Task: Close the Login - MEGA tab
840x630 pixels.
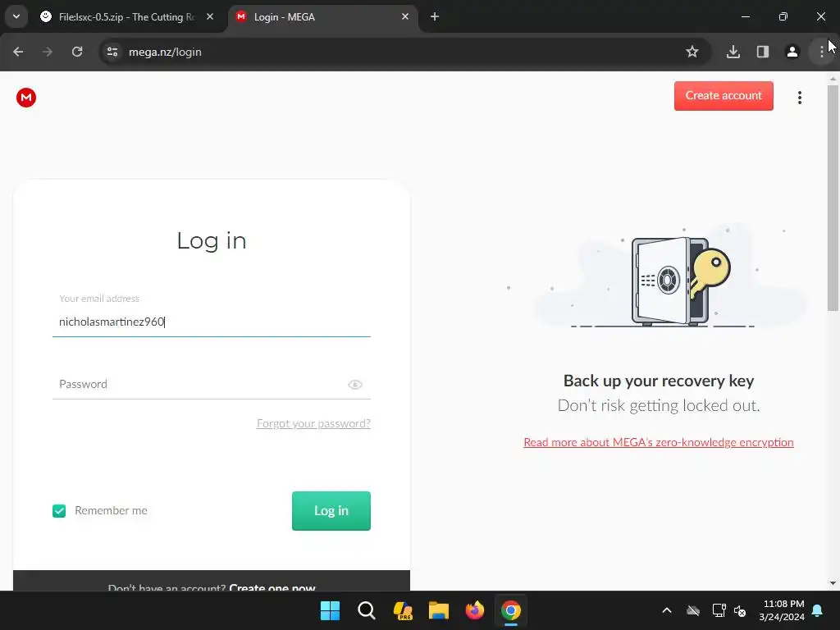Action: pyautogui.click(x=405, y=17)
